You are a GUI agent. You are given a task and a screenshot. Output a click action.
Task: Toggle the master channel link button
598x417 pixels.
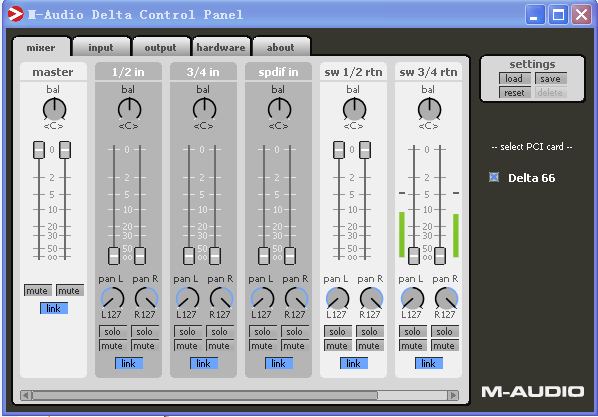54,308
